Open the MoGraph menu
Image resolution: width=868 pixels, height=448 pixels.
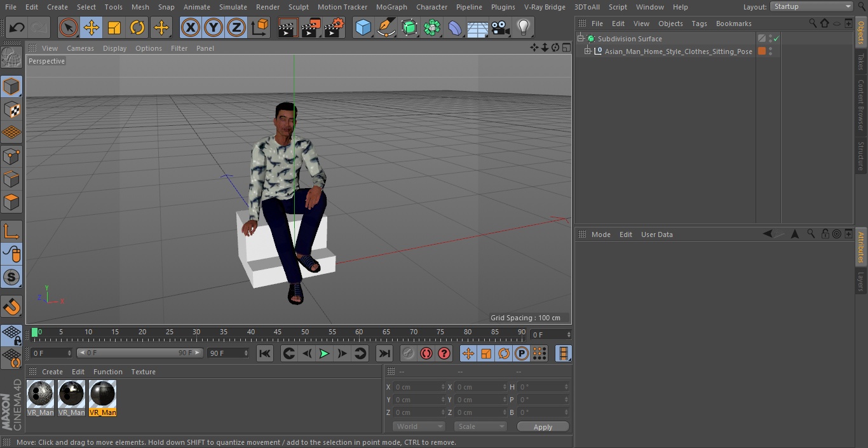coord(391,7)
